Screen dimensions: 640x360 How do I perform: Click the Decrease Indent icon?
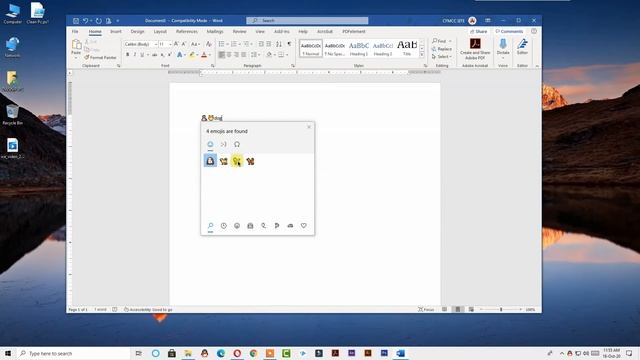pos(261,44)
